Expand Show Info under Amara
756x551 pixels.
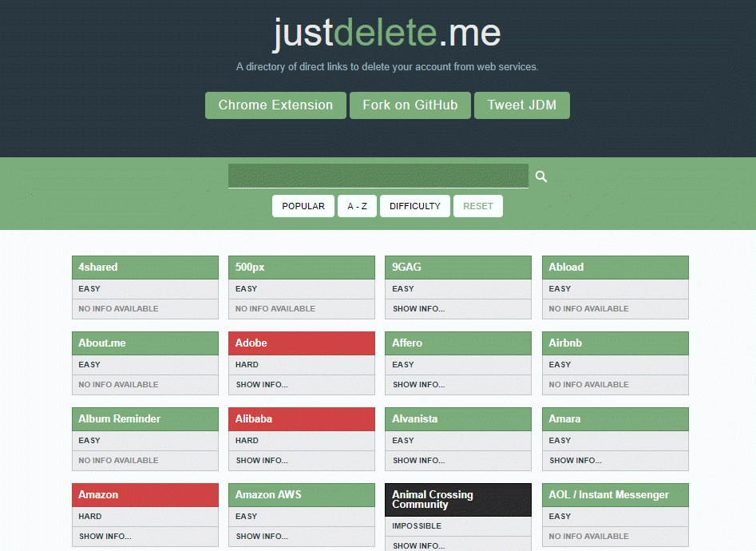pos(576,460)
